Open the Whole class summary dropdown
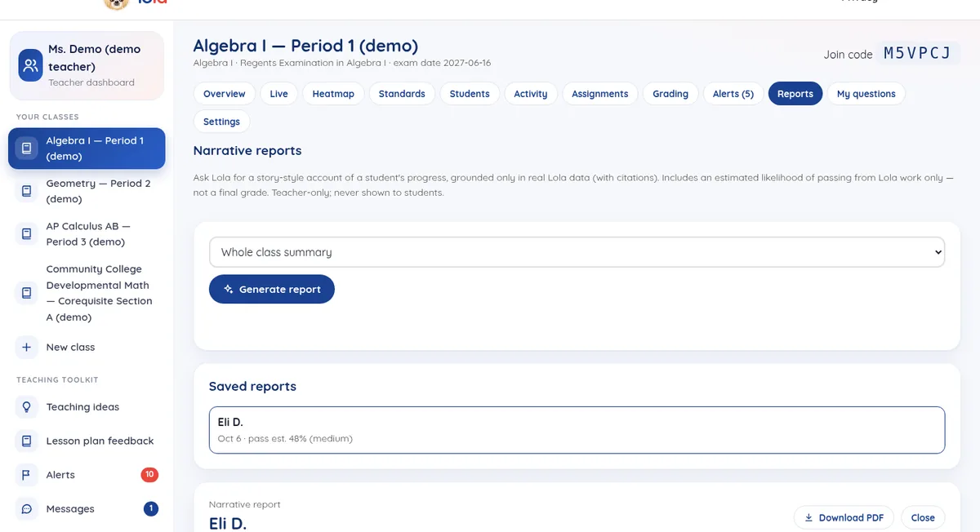980x532 pixels. (x=577, y=252)
